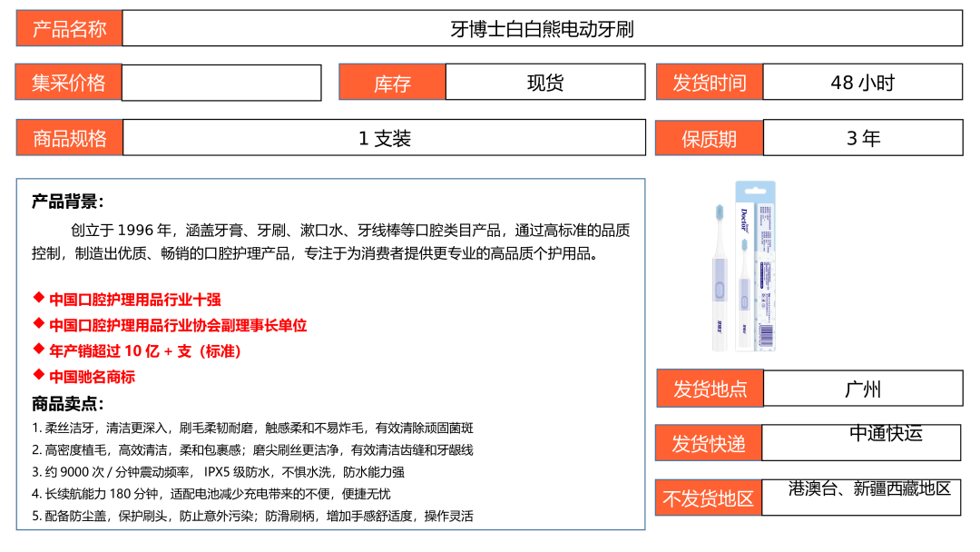Click selling point 2 about 高密度植毛
The width and height of the screenshot is (980, 552).
click(x=252, y=449)
